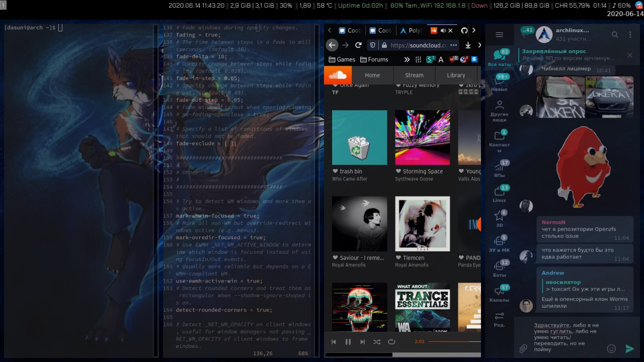Screen dimensions: 644x362
Task: Toggle repeat in SoundCloud player
Action: (391, 342)
